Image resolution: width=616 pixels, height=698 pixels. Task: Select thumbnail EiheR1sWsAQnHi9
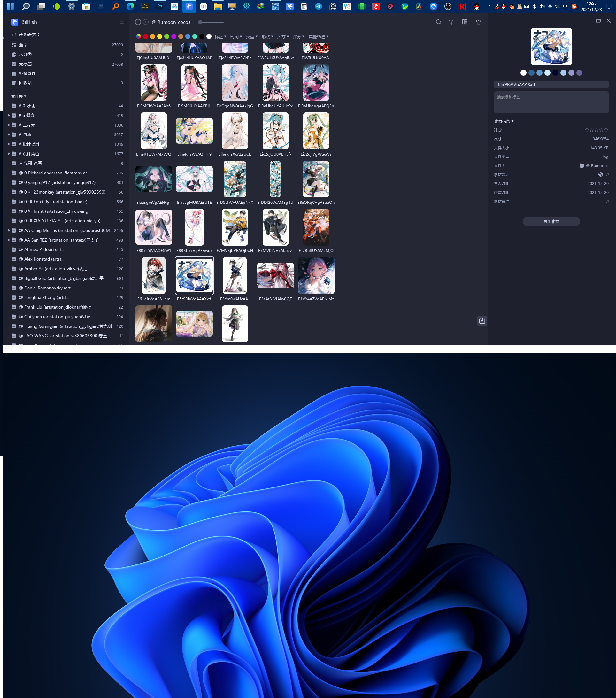(194, 131)
